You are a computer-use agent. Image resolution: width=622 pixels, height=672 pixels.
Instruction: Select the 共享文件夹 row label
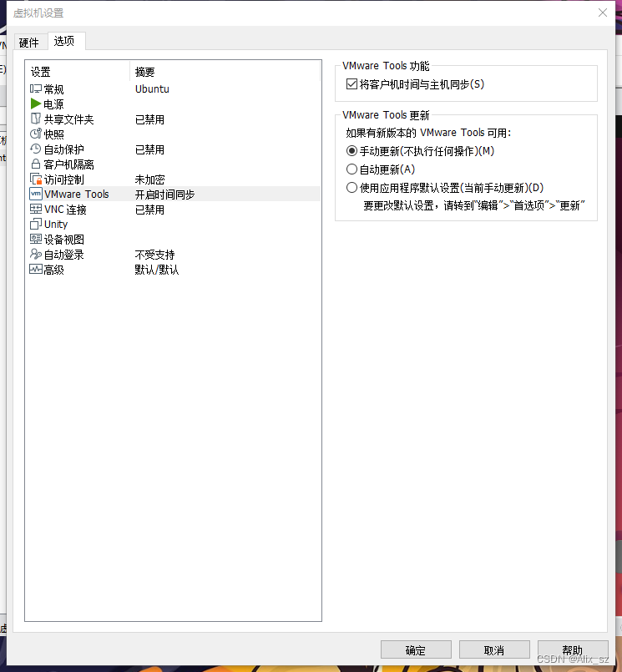[68, 119]
